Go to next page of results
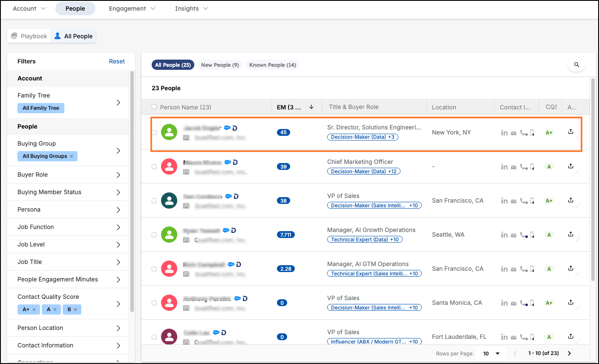Viewport: 599px width, 364px height. click(x=569, y=353)
